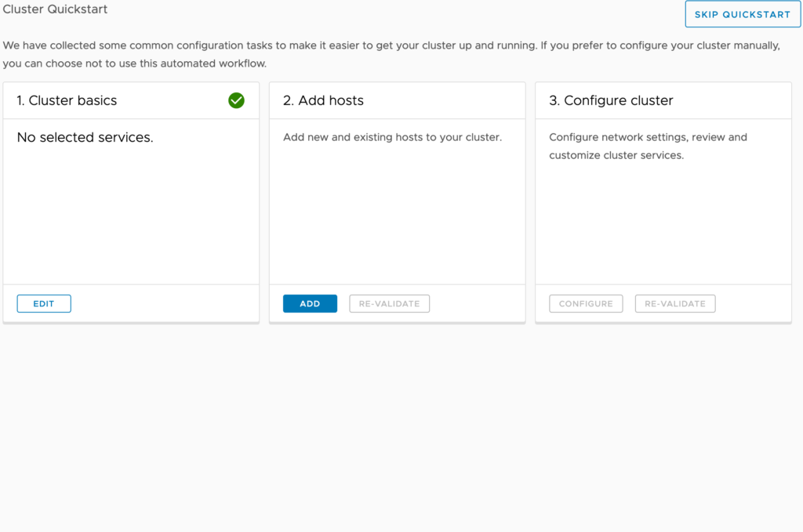Click the Cluster Quickstart page title

pyautogui.click(x=56, y=9)
